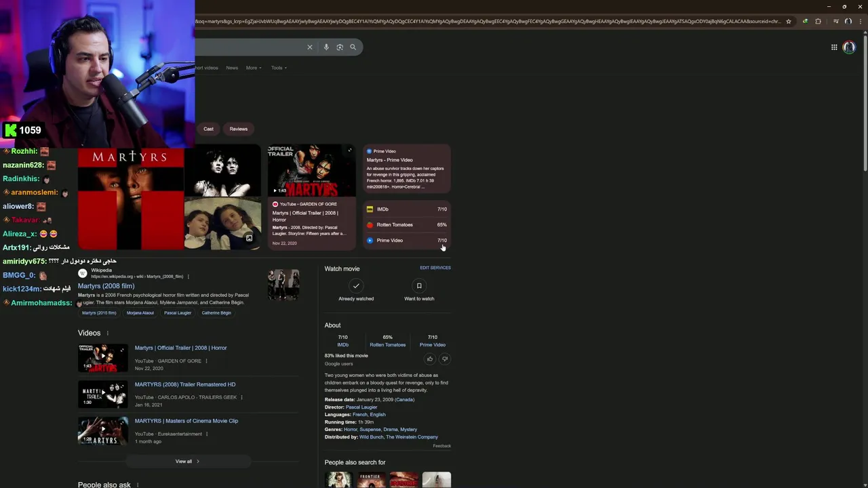
Task: Open IMDb link under About
Action: coord(343,345)
